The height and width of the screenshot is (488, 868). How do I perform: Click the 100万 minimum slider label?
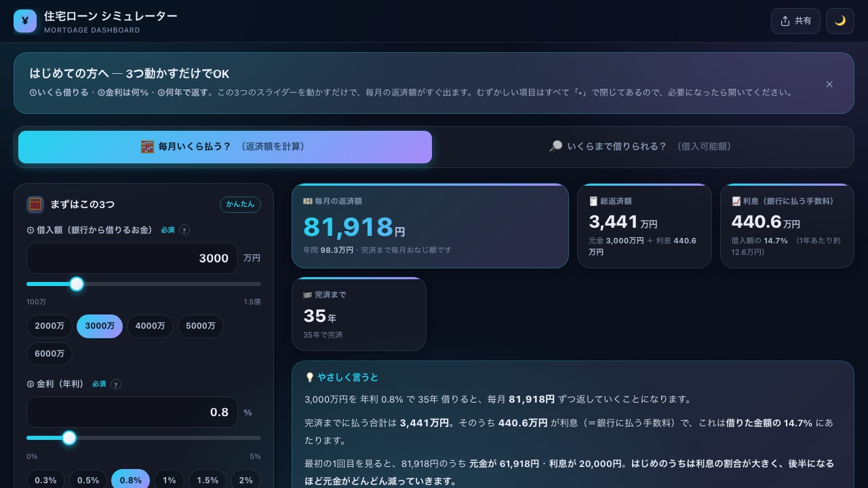(x=37, y=302)
